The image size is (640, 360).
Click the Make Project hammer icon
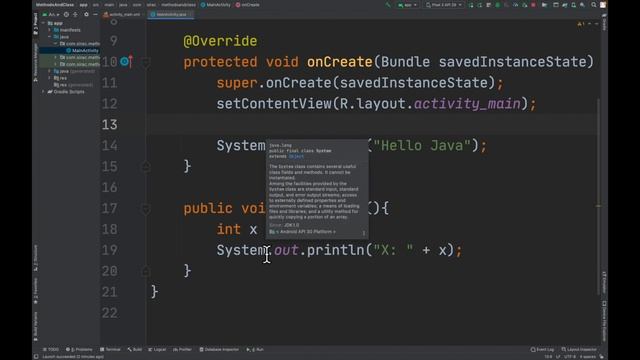pyautogui.click(x=388, y=5)
